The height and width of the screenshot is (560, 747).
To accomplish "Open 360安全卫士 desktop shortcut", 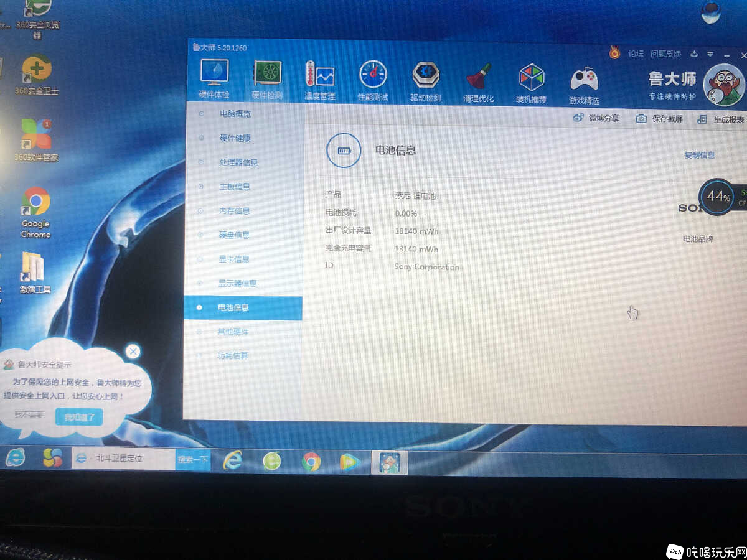I will [x=37, y=75].
